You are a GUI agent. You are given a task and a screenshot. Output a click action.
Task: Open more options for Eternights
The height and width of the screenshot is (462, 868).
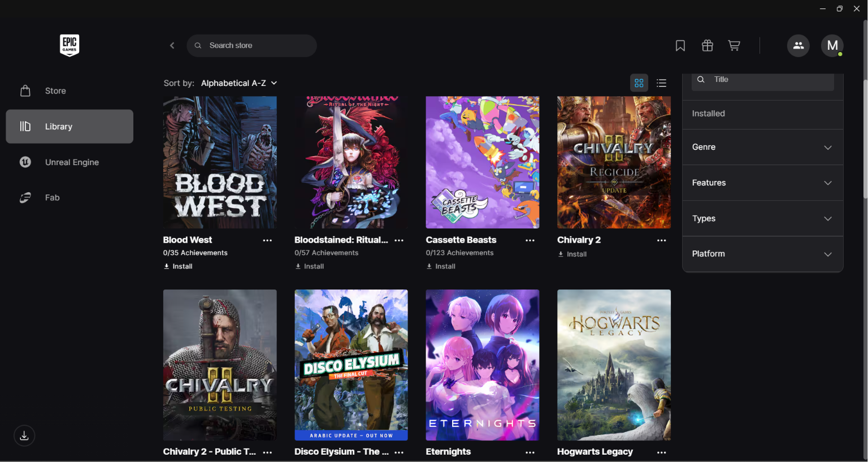click(530, 452)
